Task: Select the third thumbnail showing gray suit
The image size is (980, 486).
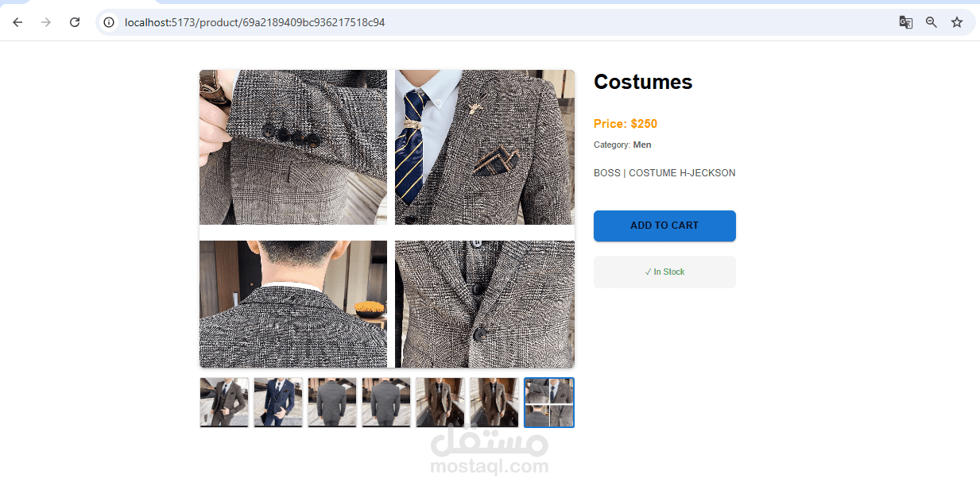Action: [332, 403]
